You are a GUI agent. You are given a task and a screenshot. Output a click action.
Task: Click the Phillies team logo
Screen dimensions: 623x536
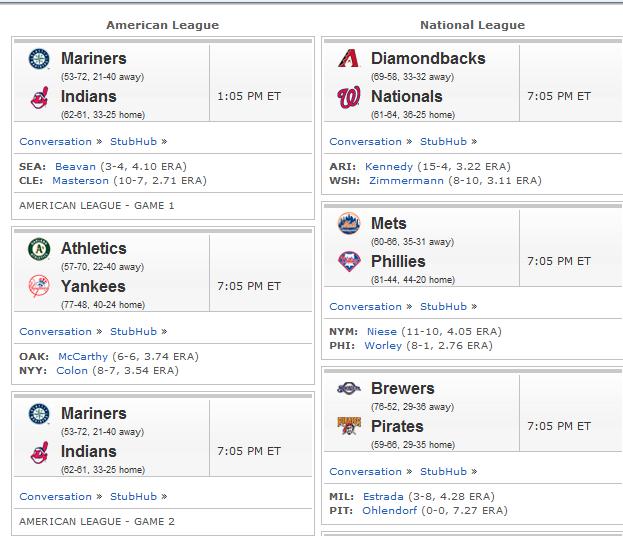pos(349,261)
